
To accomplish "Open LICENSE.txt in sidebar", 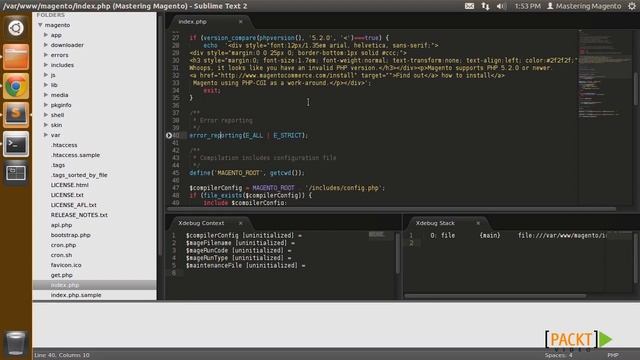I will 67,195.
